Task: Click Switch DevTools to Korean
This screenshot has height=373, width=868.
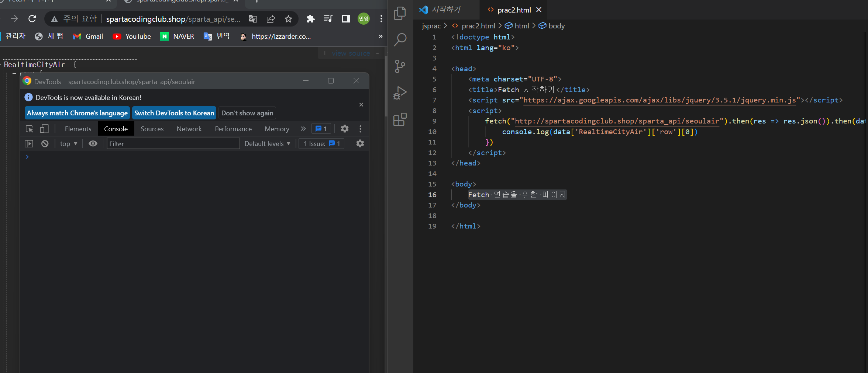Action: point(174,113)
